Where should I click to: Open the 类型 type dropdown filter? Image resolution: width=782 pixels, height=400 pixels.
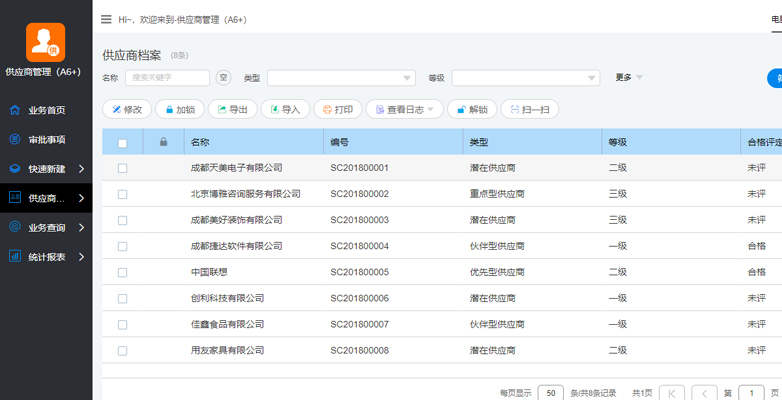tap(340, 78)
